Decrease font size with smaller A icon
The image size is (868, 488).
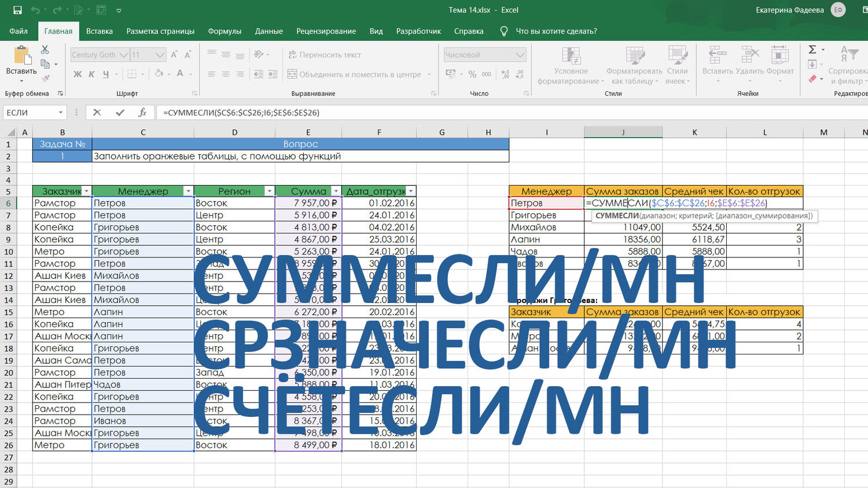187,55
